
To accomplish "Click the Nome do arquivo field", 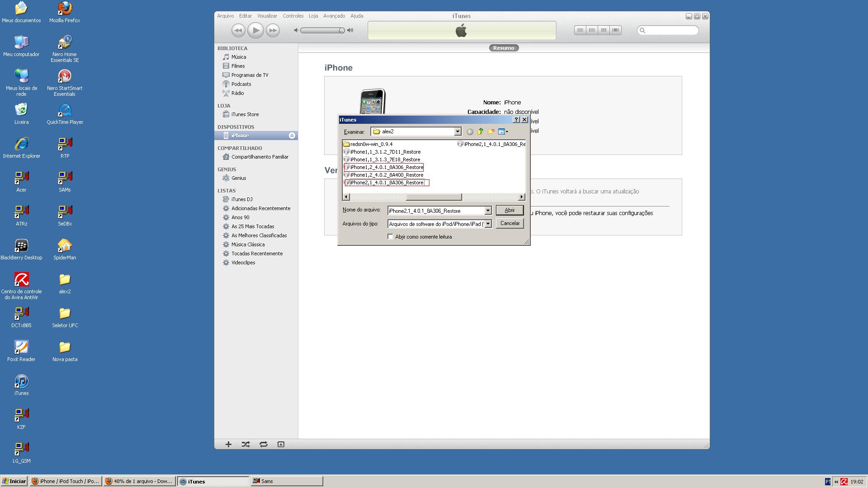I will 436,211.
